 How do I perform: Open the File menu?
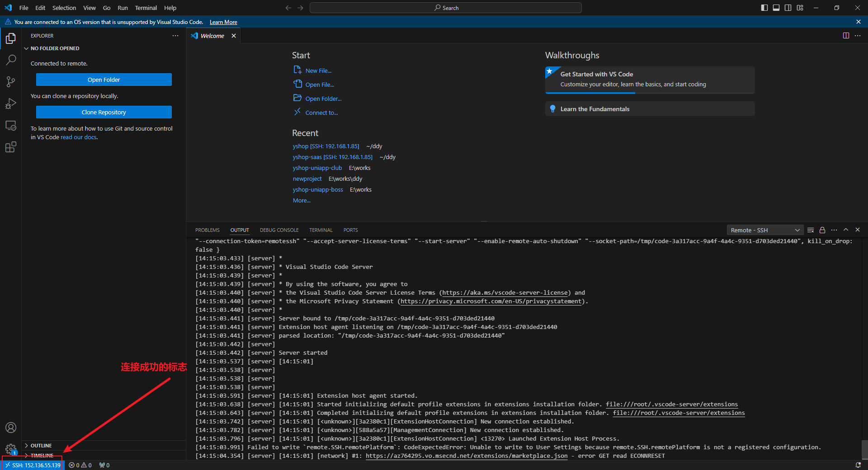(24, 8)
